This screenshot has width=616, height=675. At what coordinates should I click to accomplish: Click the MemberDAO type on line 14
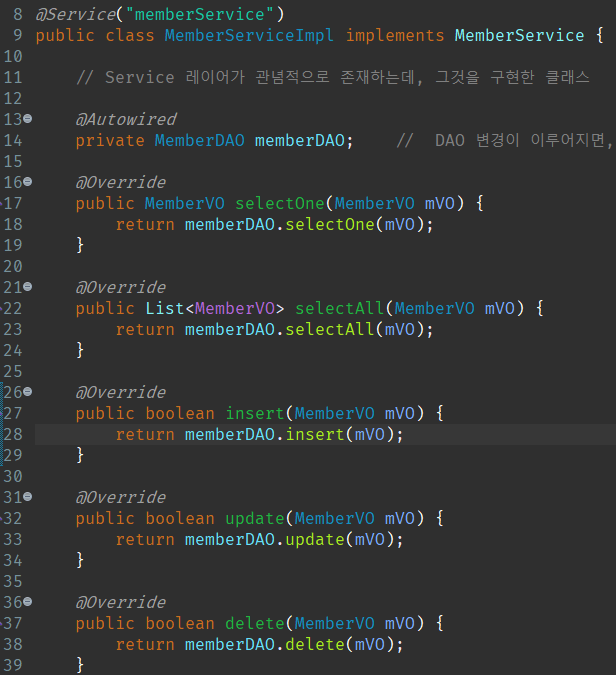coord(200,140)
